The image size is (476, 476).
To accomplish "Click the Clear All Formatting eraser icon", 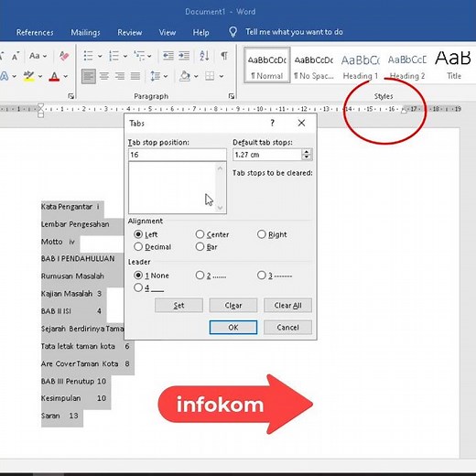I will click(x=64, y=56).
